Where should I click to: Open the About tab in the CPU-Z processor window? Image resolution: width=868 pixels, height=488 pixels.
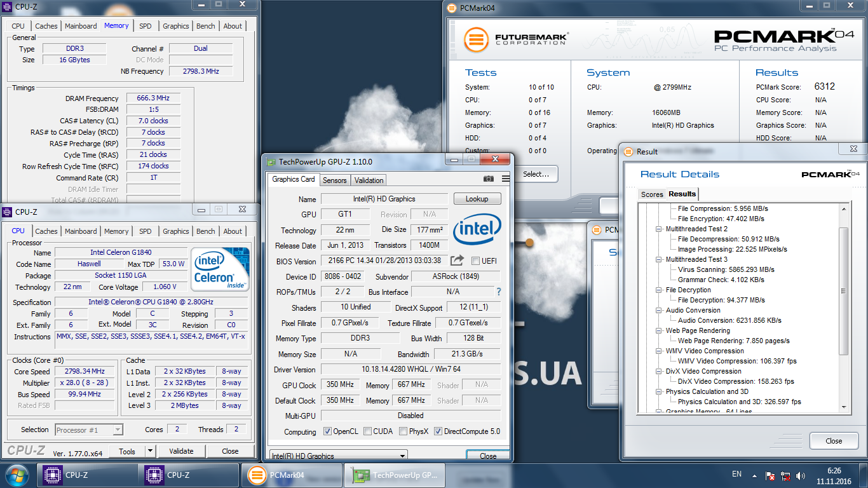point(233,231)
